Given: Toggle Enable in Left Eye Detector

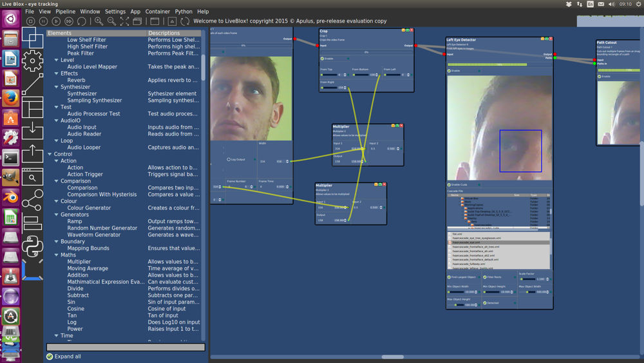Looking at the screenshot, I should pos(449,71).
